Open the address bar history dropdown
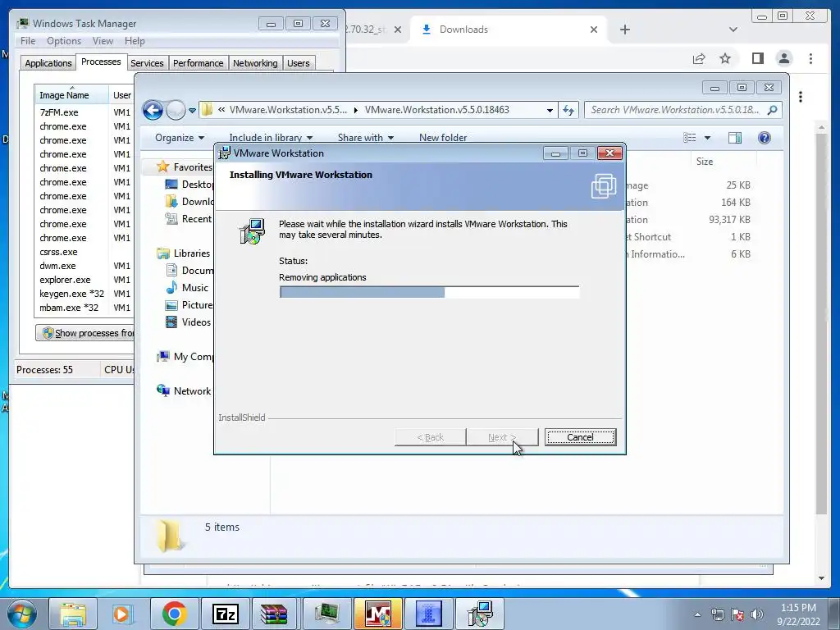The image size is (840, 630). pyautogui.click(x=550, y=111)
